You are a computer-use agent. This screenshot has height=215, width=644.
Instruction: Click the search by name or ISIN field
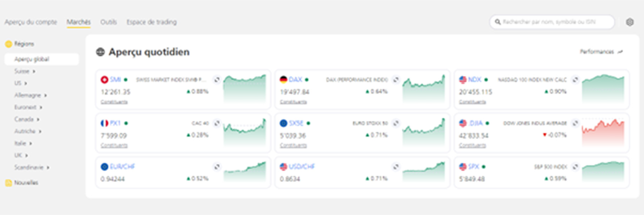(x=552, y=22)
